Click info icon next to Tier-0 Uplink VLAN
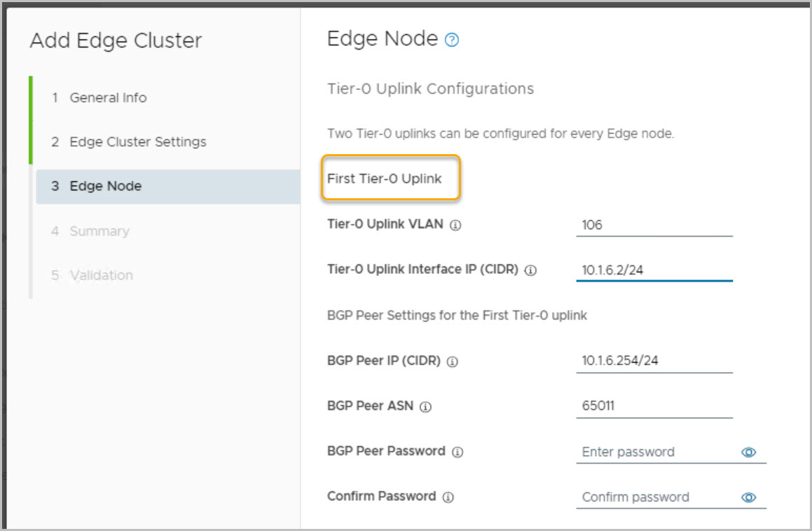 tap(455, 226)
